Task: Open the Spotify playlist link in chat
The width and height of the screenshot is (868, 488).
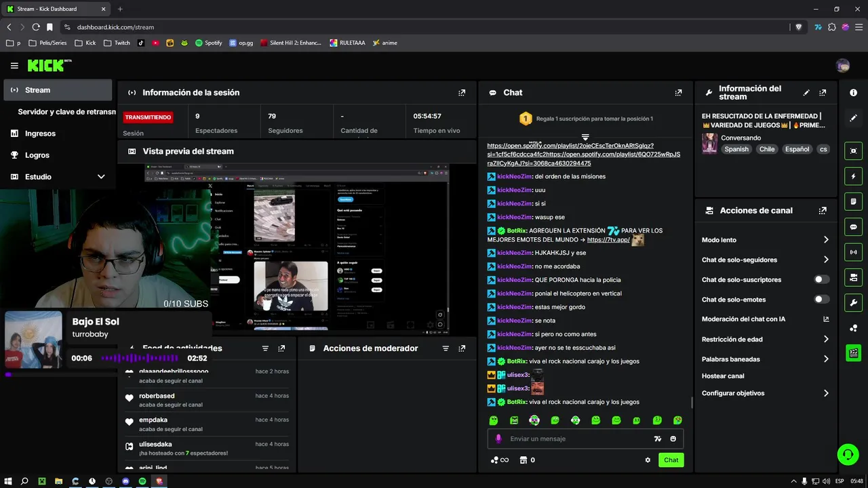Action: pyautogui.click(x=583, y=155)
